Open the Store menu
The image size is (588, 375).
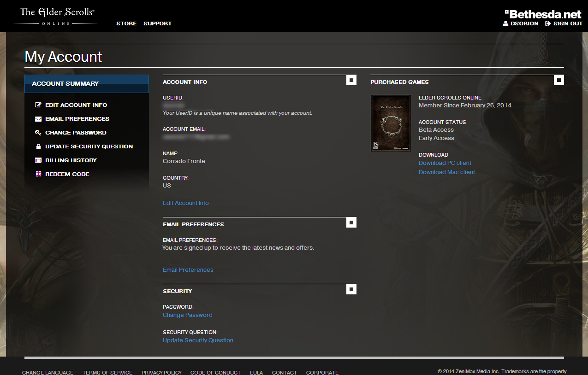(x=126, y=23)
